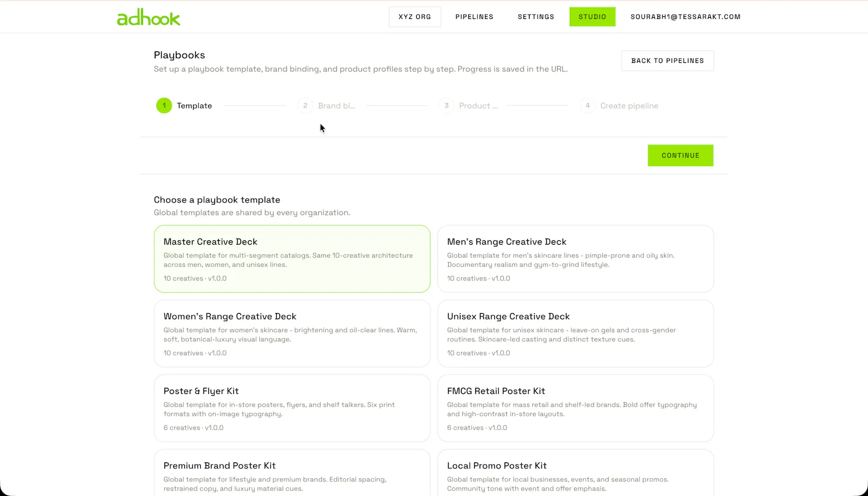This screenshot has width=868, height=496.
Task: Jump to step 4 Create pipeline
Action: pos(619,106)
